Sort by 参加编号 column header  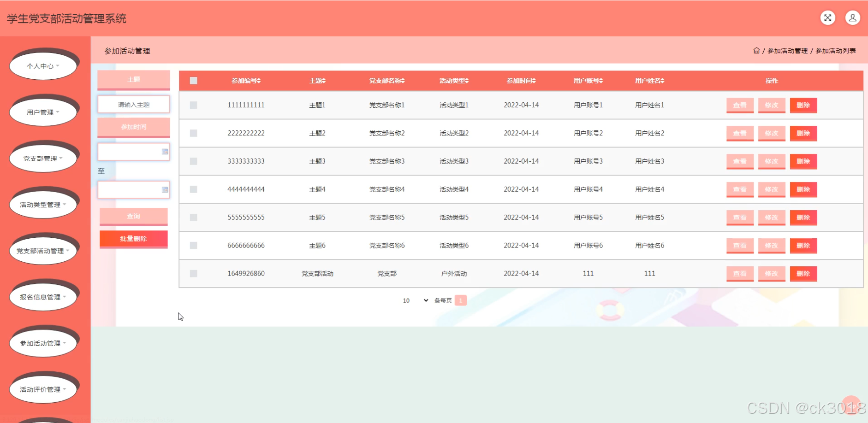(x=246, y=81)
